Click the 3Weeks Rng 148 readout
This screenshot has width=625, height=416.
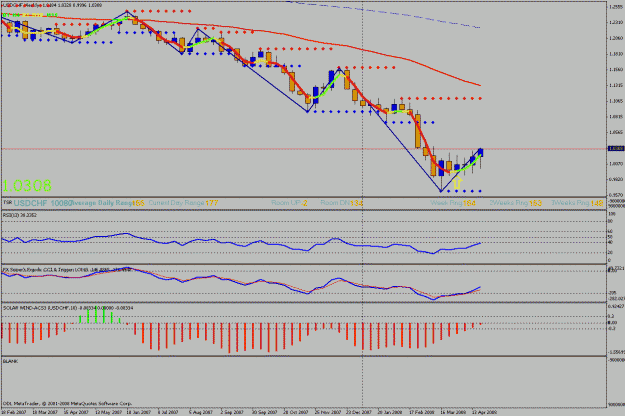tap(578, 203)
